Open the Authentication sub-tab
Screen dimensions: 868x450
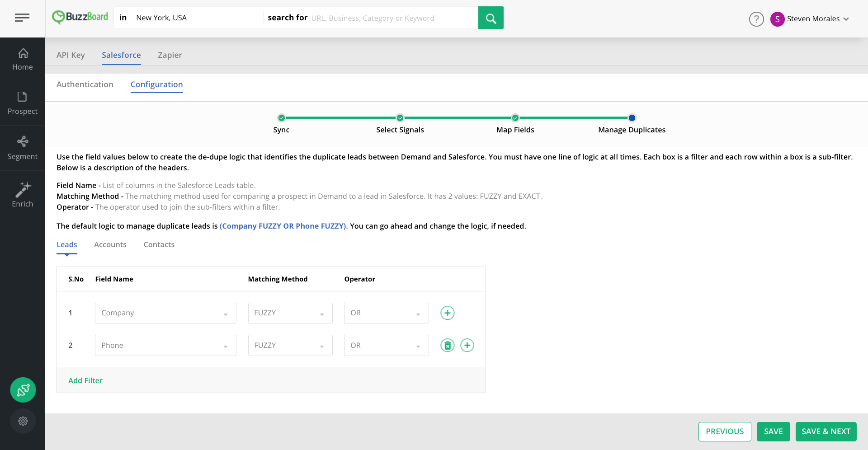(x=85, y=84)
